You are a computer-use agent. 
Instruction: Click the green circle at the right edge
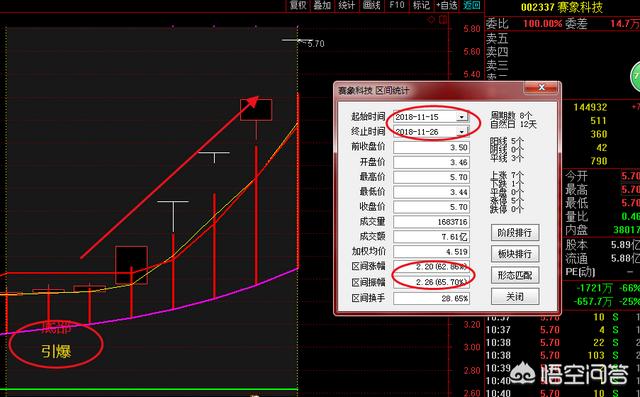click(x=636, y=76)
